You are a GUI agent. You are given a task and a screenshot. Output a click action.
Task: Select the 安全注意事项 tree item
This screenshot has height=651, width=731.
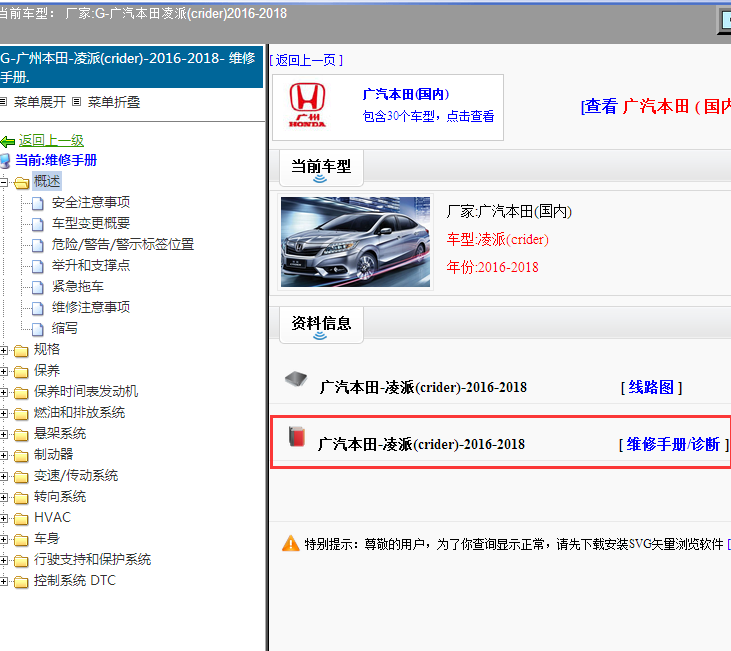(x=91, y=202)
